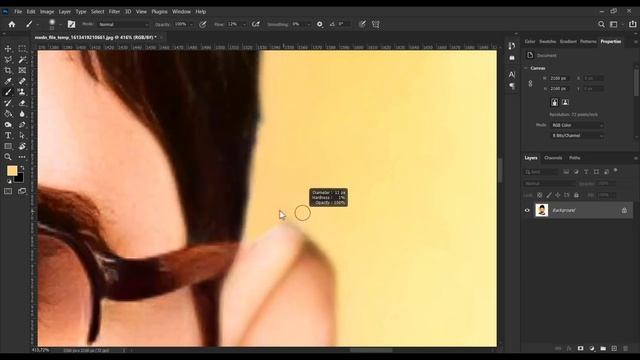
Task: Open the File menu
Action: point(18,12)
